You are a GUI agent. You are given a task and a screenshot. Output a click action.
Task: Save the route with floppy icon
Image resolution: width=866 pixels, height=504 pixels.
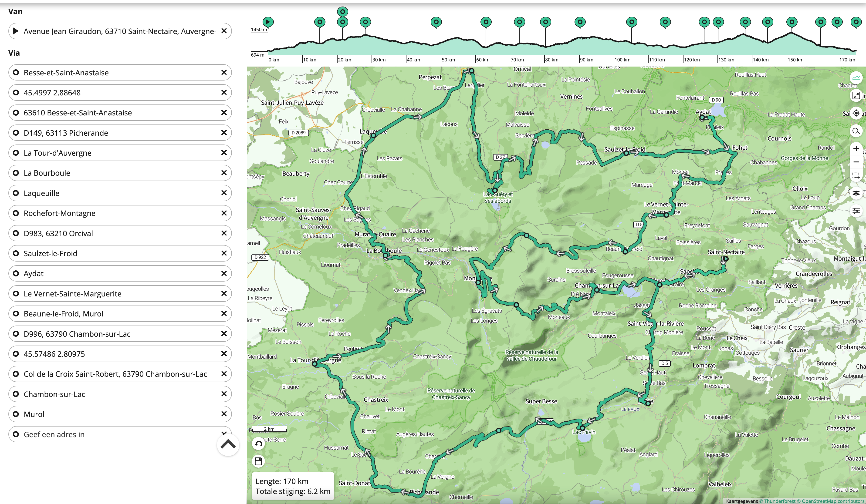coord(258,461)
